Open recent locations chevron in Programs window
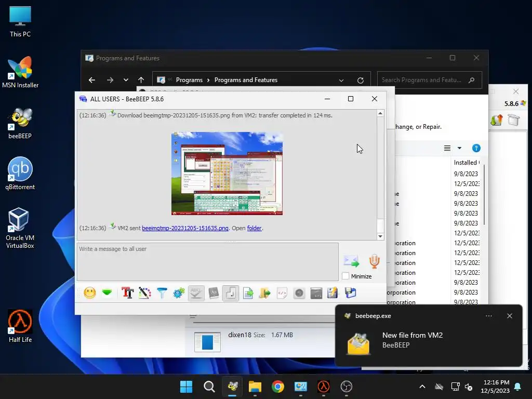532x399 pixels. 126,80
